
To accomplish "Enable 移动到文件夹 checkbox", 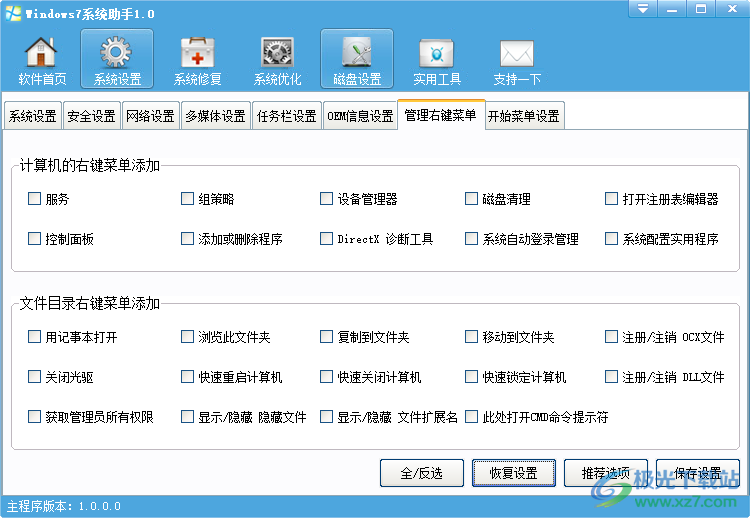I will pyautogui.click(x=471, y=337).
